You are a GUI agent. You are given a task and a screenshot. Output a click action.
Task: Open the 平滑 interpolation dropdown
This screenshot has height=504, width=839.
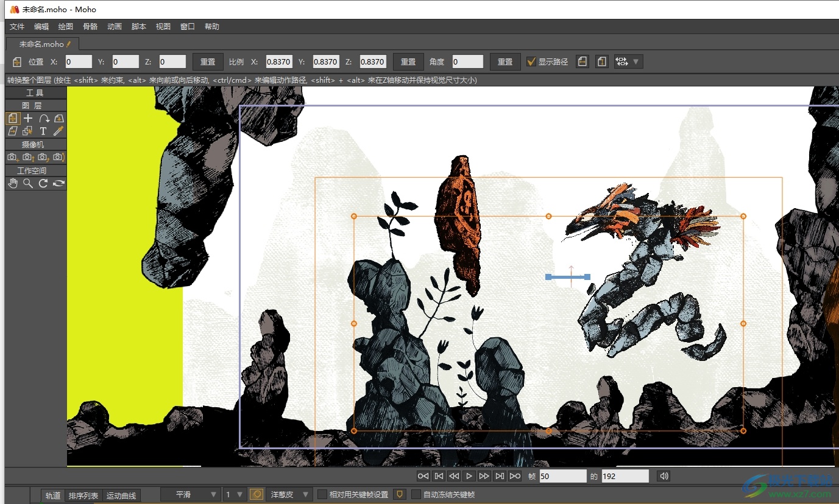point(190,494)
